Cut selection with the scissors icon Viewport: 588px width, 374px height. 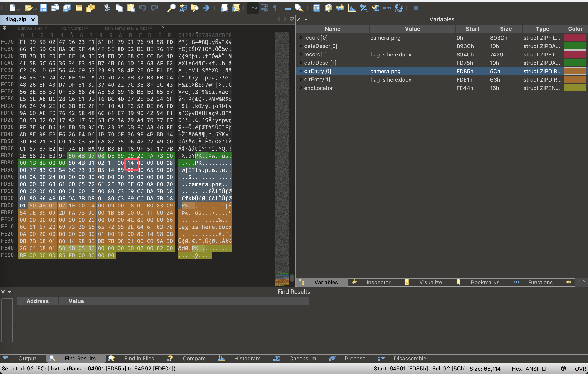tap(107, 8)
